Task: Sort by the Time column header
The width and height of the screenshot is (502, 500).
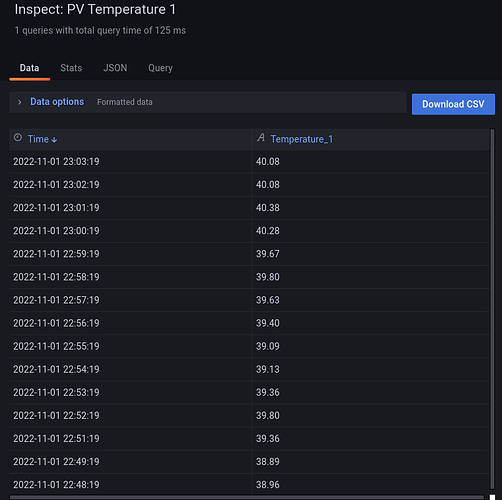Action: point(38,139)
